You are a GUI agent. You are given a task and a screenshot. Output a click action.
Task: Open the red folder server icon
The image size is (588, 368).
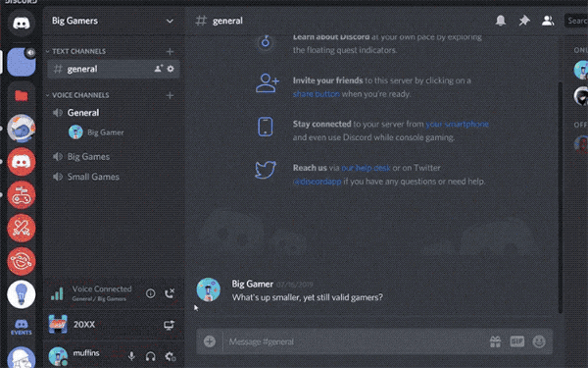pyautogui.click(x=21, y=96)
